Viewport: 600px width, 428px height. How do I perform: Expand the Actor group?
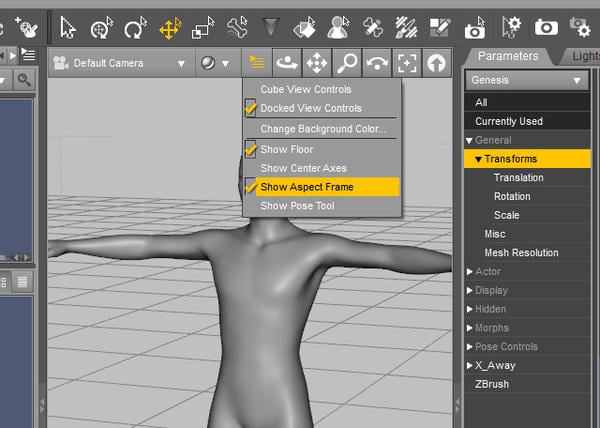click(470, 272)
